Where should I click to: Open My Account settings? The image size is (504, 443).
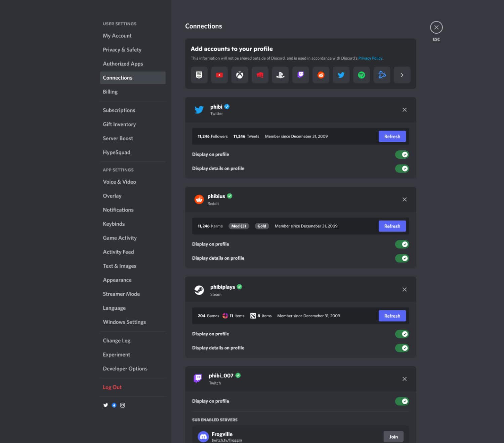133,36
